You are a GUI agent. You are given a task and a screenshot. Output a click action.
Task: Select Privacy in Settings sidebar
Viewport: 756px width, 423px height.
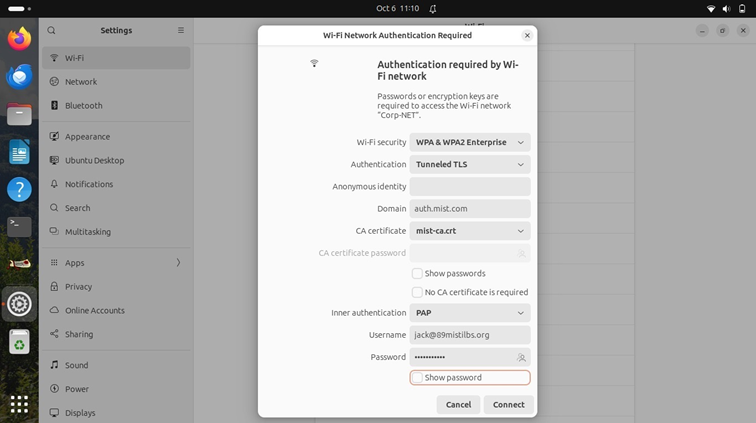(x=116, y=287)
